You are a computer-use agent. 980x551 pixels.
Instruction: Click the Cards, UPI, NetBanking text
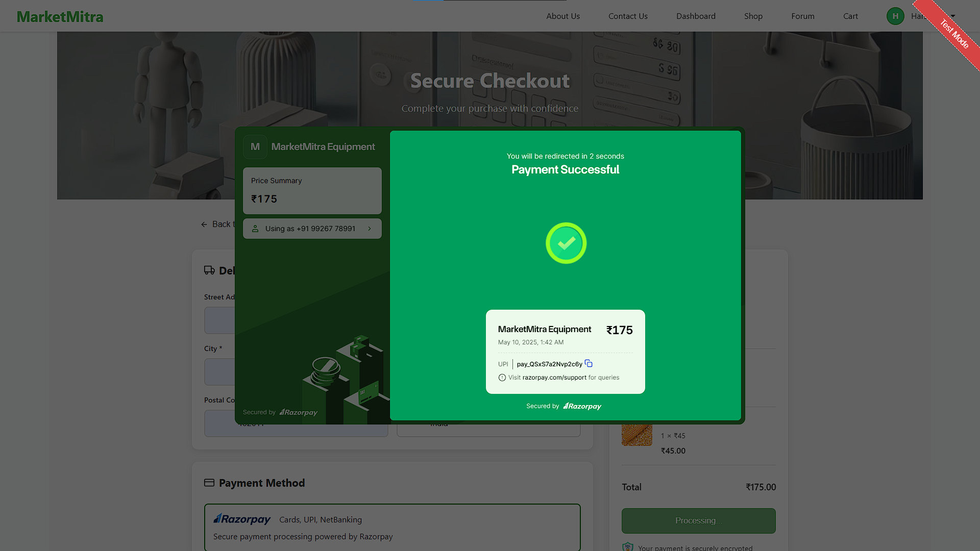click(321, 520)
